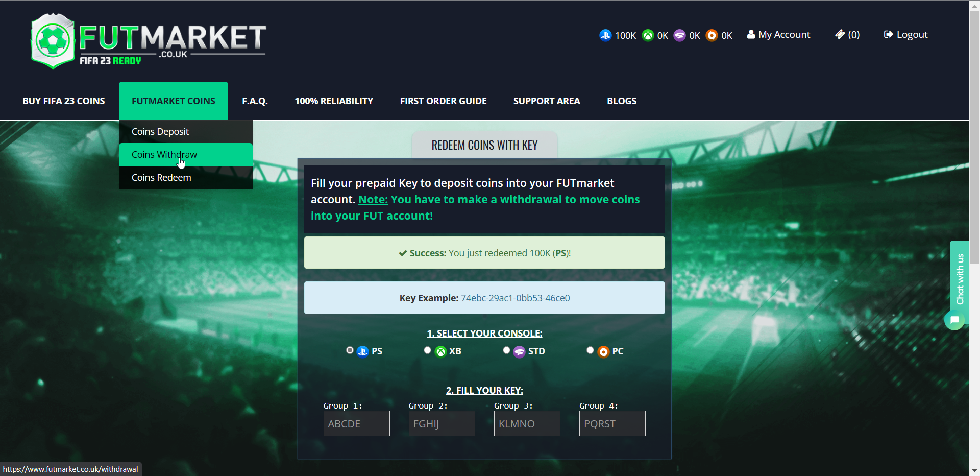Open the FIRST ORDER GUIDE page
The height and width of the screenshot is (476, 980).
coord(444,101)
